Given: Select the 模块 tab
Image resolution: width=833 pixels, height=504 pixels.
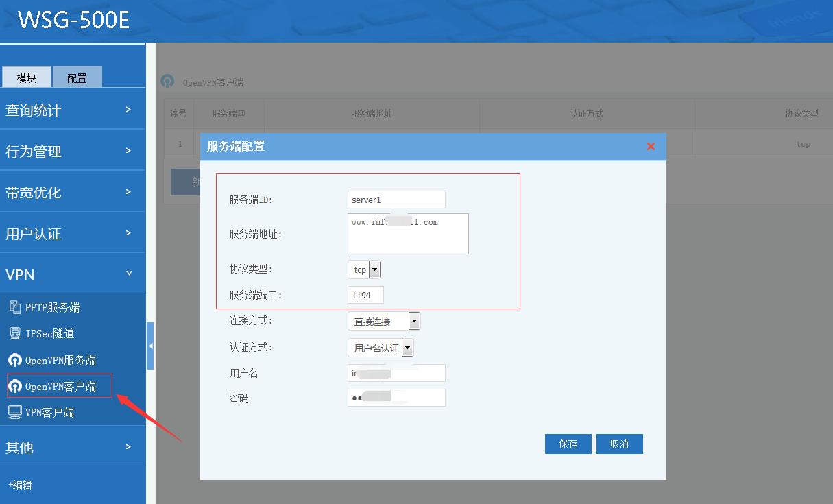Looking at the screenshot, I should (27, 77).
